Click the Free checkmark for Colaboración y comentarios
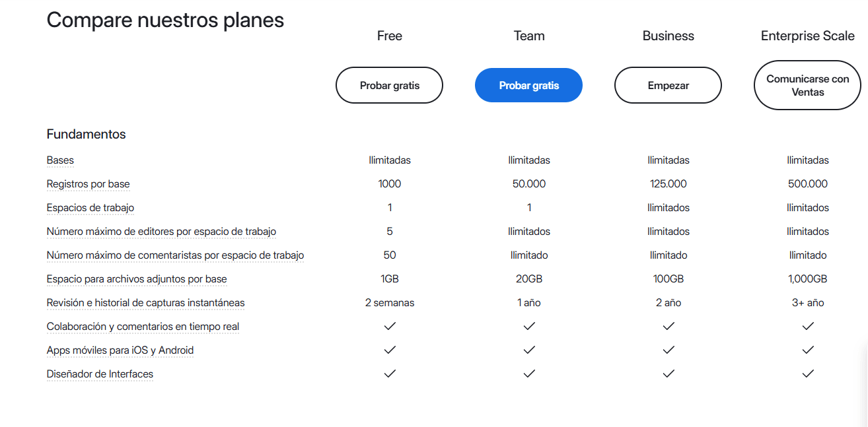868x427 pixels. 390,326
